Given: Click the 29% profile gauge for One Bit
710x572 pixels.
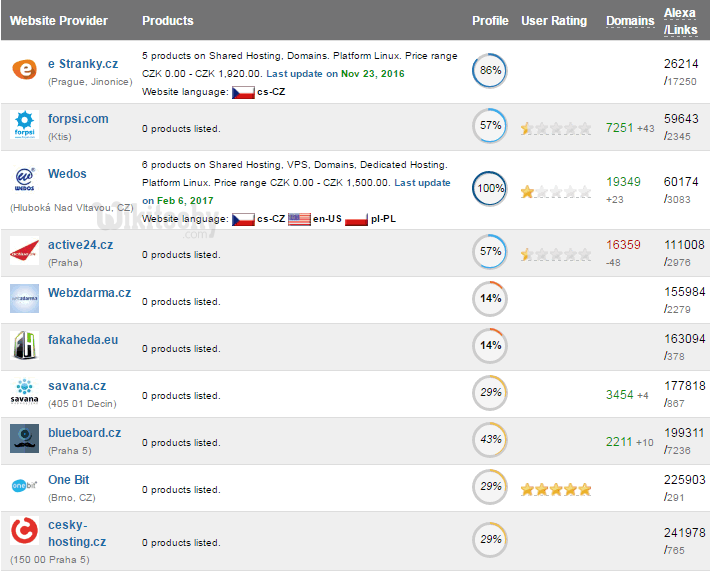Looking at the screenshot, I should click(490, 487).
